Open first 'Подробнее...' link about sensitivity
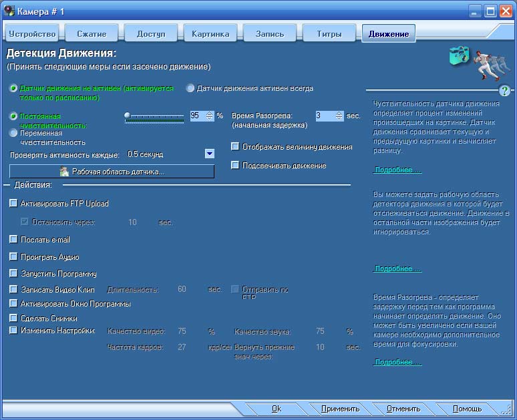 397,170
